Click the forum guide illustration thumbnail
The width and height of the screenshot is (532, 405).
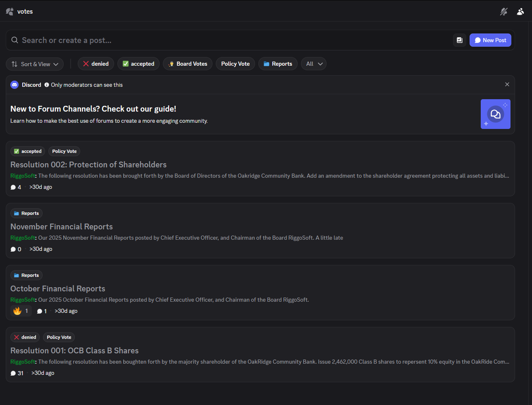click(495, 114)
